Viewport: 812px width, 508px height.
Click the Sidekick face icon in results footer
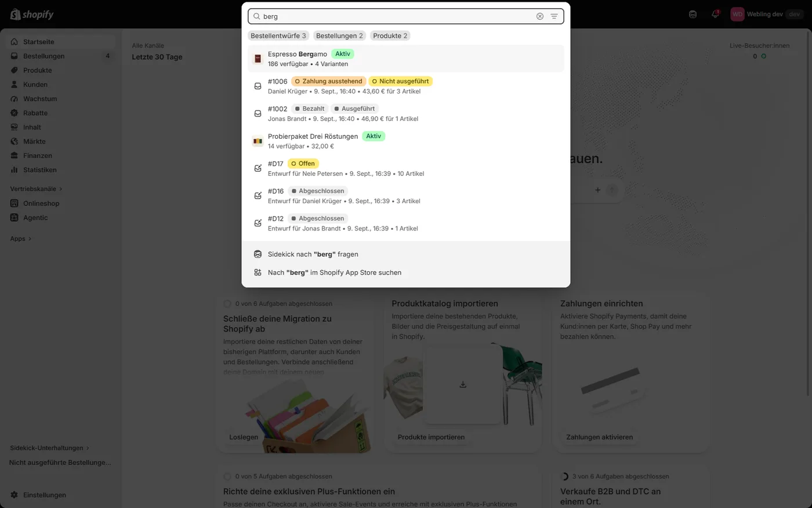pyautogui.click(x=258, y=254)
